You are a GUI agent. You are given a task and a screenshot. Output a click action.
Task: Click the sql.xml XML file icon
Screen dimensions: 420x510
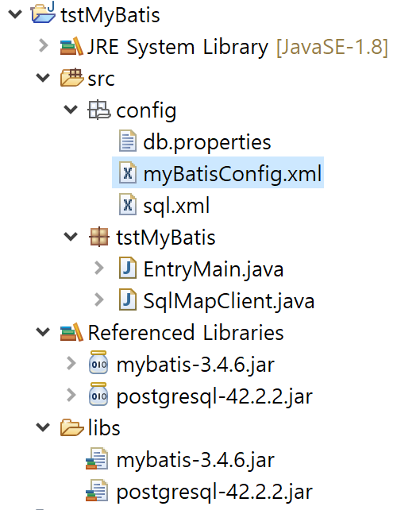click(128, 205)
